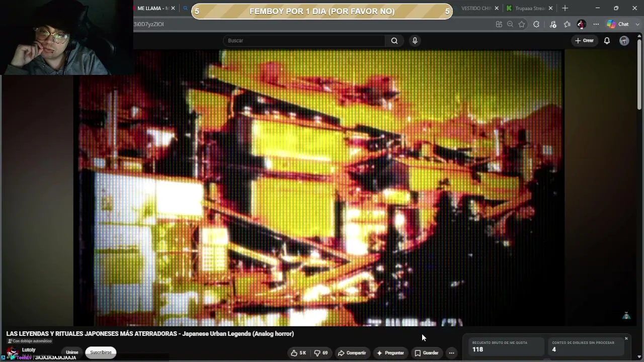Open the favorites list icon
The width and height of the screenshot is (644, 362).
pos(567,24)
